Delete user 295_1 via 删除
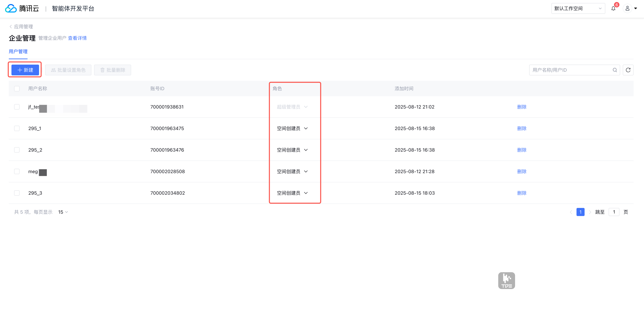Viewport: 644px width, 321px height. 521,128
